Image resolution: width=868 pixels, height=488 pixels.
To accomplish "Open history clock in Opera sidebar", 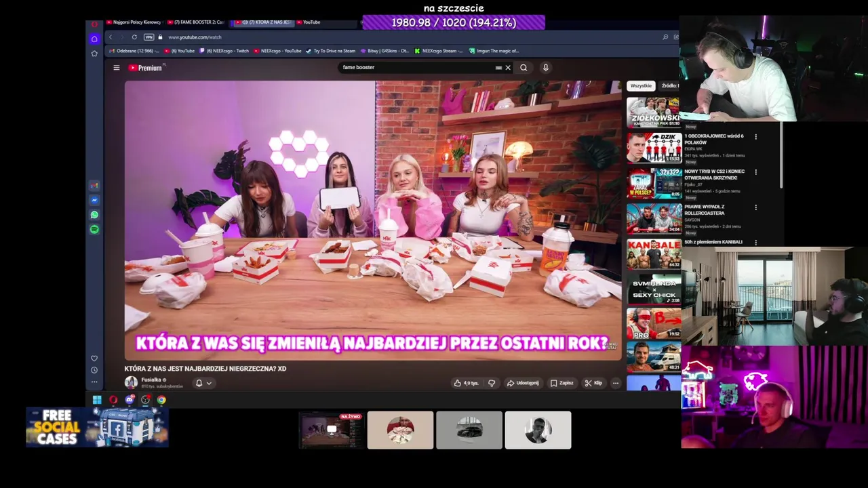I will [x=94, y=370].
